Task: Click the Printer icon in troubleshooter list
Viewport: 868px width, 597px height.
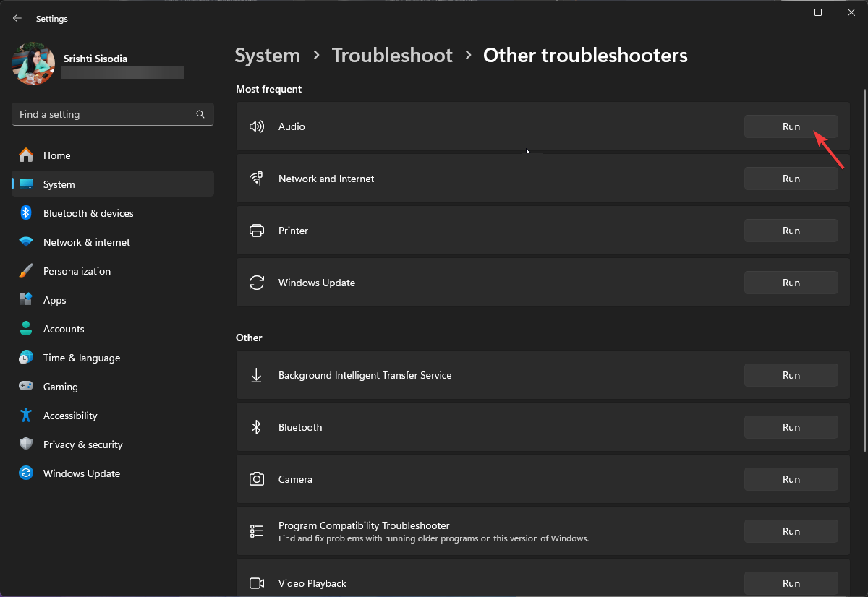Action: 256,231
